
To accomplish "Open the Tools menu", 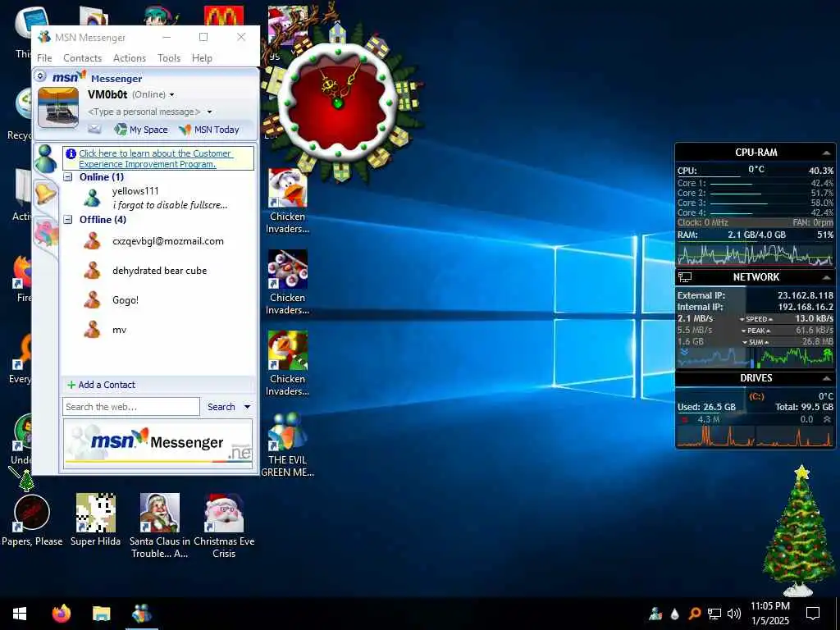I will (169, 58).
